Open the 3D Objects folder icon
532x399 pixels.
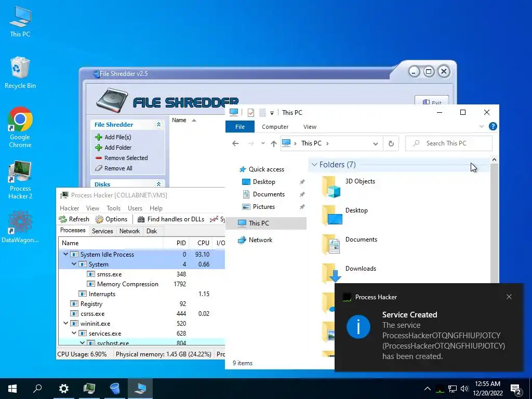[331, 187]
